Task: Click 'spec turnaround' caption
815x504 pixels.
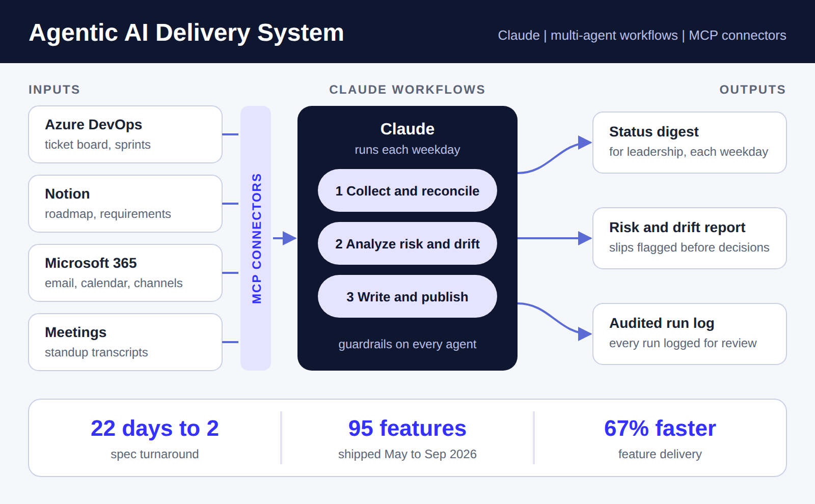Action: 155,454
